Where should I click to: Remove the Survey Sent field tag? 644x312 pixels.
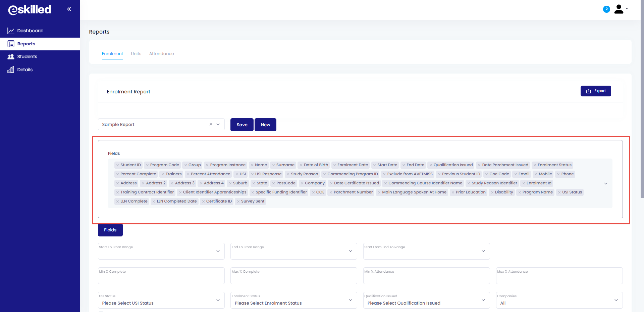[x=238, y=202]
